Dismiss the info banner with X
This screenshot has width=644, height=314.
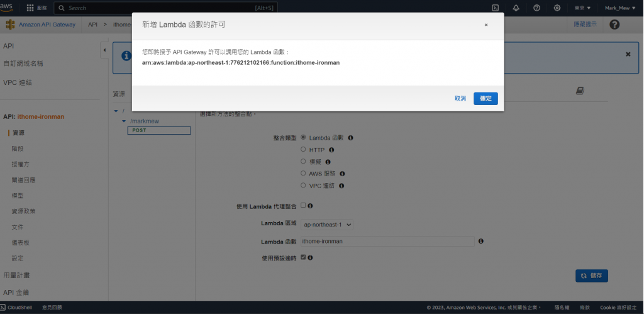628,54
